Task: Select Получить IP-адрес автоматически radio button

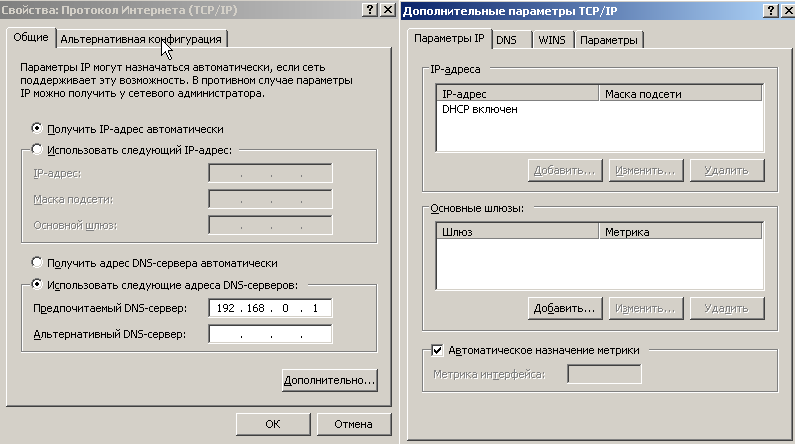Action: tap(37, 128)
